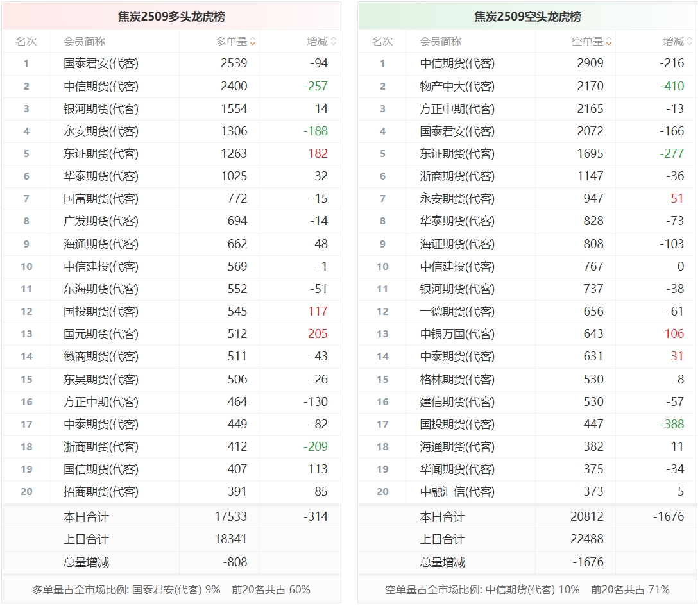The height and width of the screenshot is (606, 700).
Task: Select 广发期货(代客) row
Action: [171, 221]
